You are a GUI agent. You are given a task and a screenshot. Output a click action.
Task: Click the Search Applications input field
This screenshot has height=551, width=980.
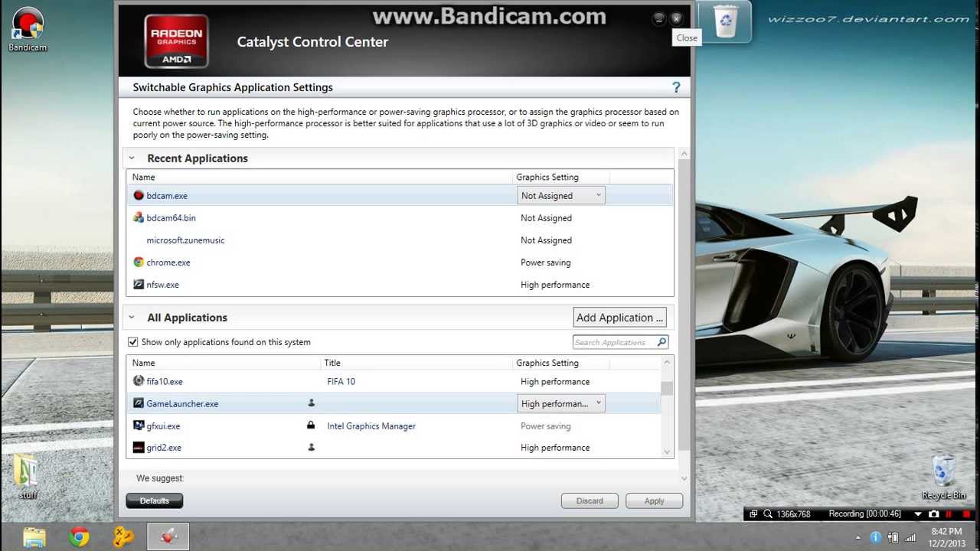(x=614, y=342)
